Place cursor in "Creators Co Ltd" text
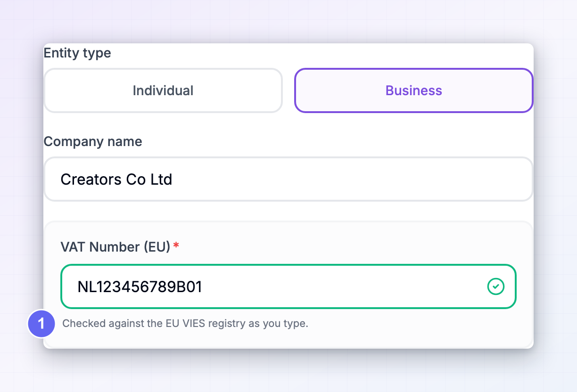This screenshot has width=577, height=392. 116,180
